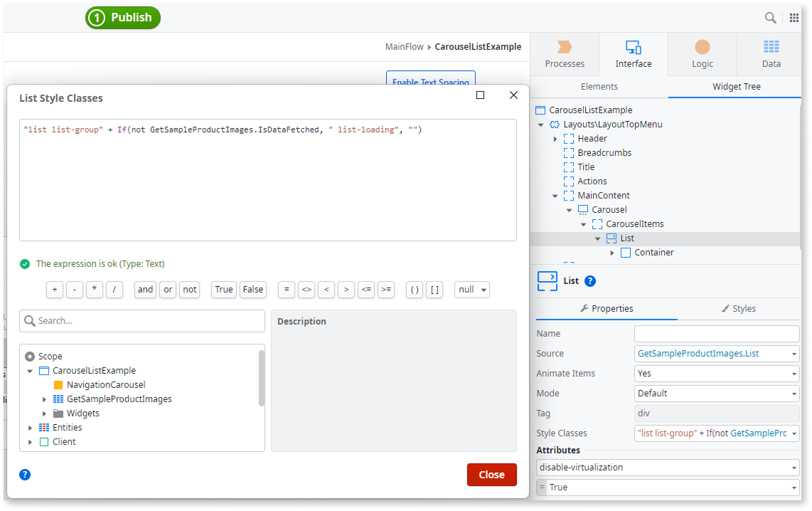The height and width of the screenshot is (511, 812).
Task: Click the blue help icon next to List
Action: click(590, 281)
